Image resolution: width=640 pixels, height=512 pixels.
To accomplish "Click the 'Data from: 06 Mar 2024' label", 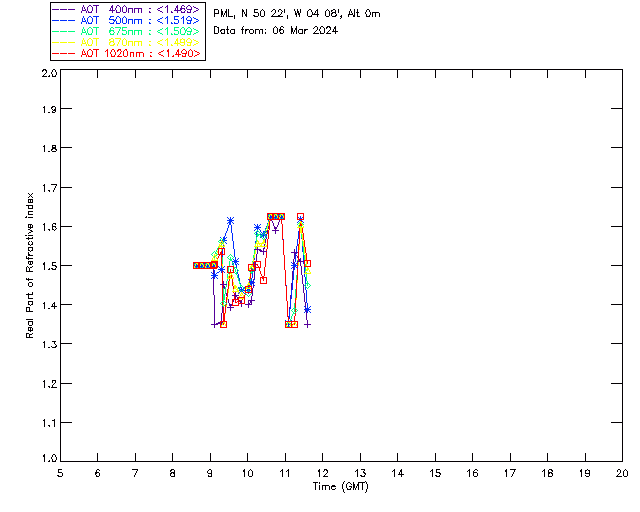I will (x=276, y=31).
